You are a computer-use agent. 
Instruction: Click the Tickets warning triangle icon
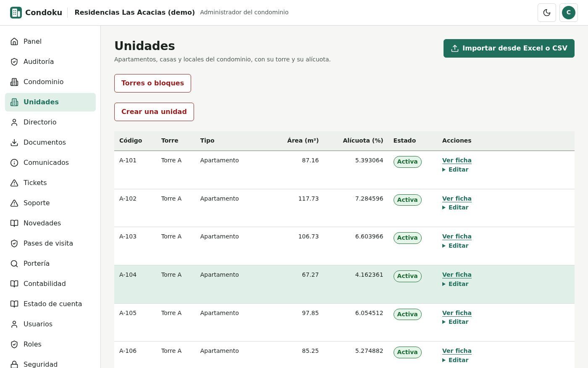click(14, 183)
